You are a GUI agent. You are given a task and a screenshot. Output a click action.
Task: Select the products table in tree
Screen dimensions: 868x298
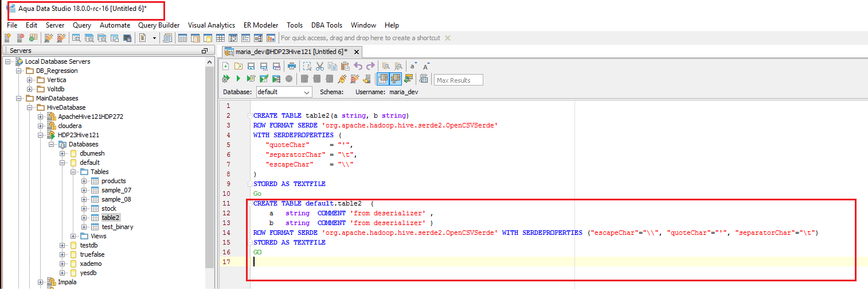[114, 181]
